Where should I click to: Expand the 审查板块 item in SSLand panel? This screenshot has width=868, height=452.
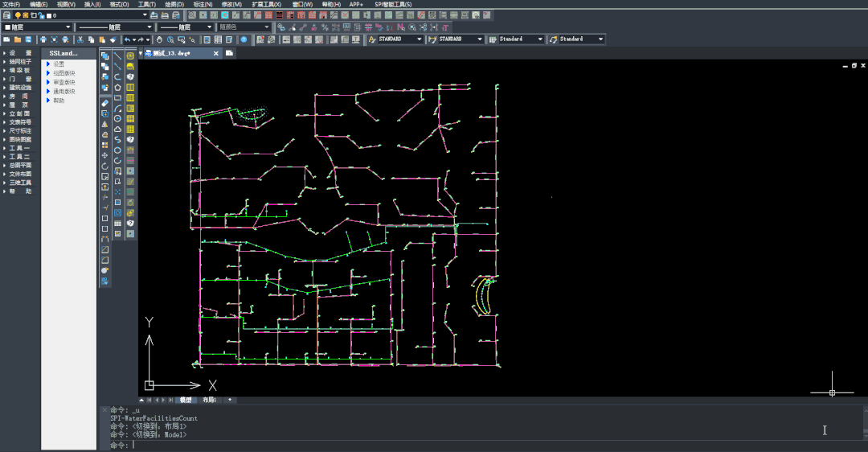pos(48,82)
